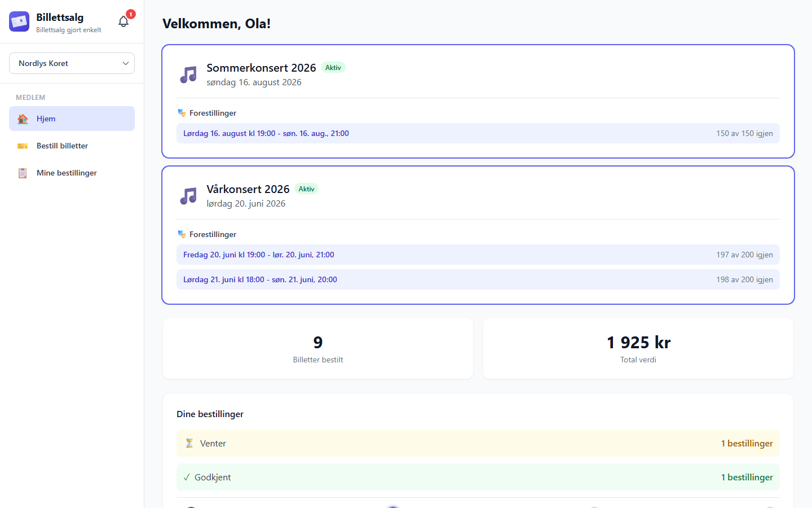Open the Godkjent orders row

click(x=478, y=477)
